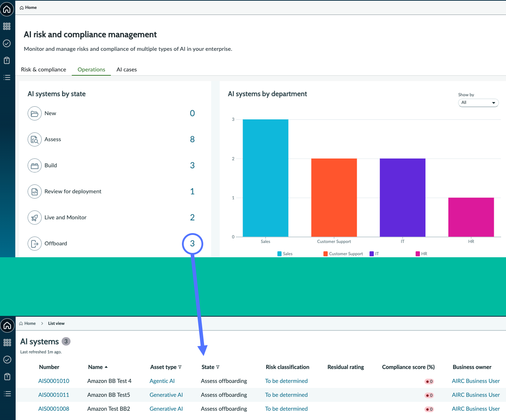Click the Compliance score (%) column header

coord(408,367)
